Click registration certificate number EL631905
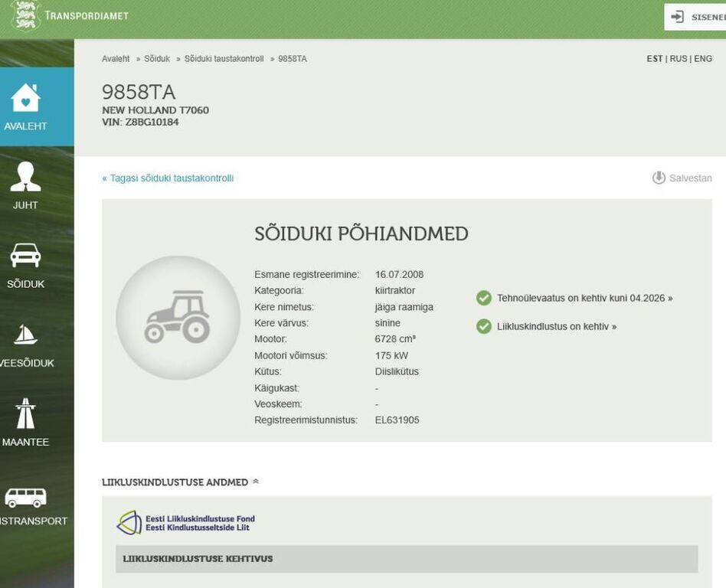This screenshot has height=588, width=726. pyautogui.click(x=397, y=420)
